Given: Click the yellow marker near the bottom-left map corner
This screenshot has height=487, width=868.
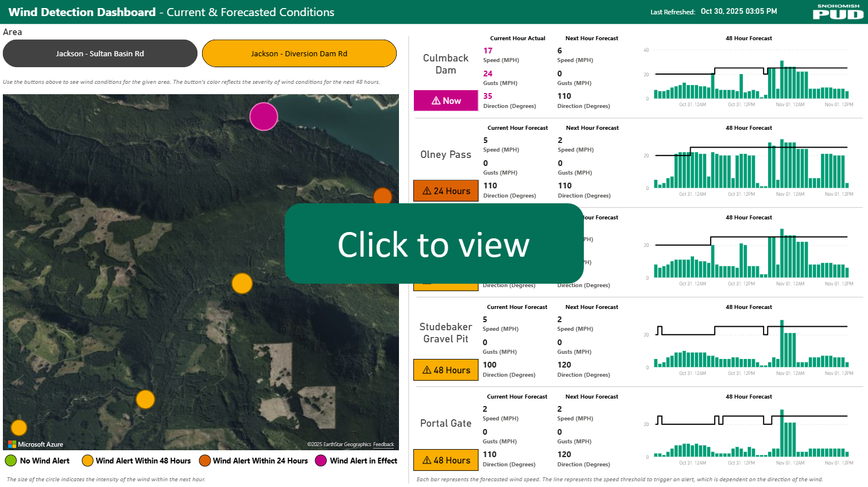Looking at the screenshot, I should pos(19,427).
